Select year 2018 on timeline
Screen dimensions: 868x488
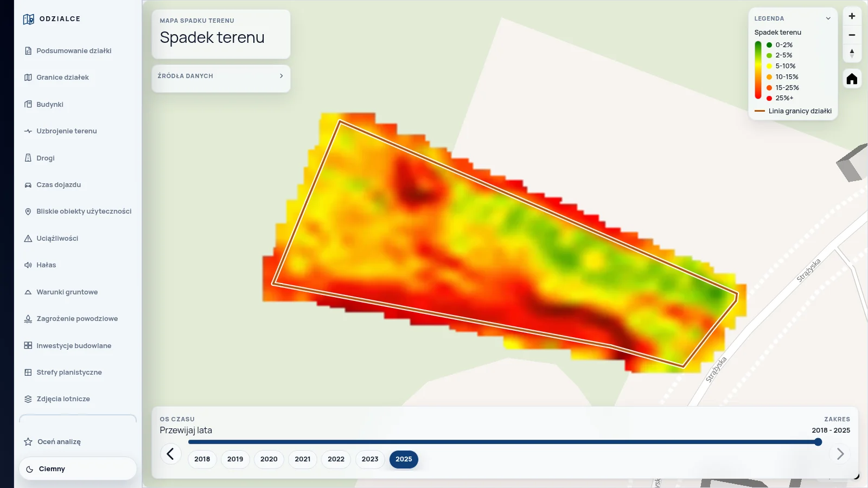coord(202,459)
